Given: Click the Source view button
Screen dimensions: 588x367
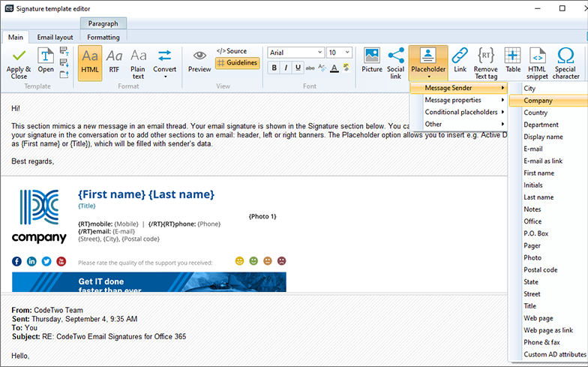Looking at the screenshot, I should [232, 51].
